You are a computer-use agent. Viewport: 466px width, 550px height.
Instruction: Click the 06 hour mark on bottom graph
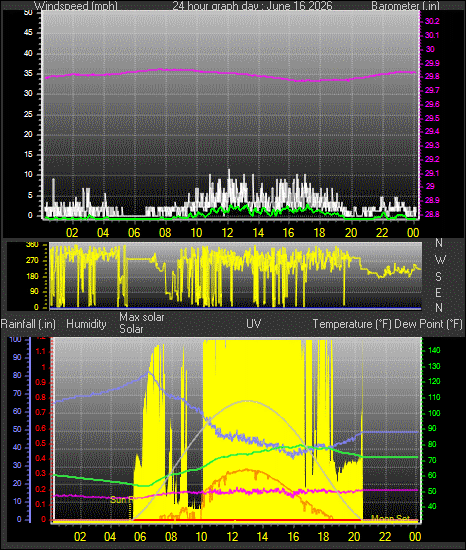[x=140, y=537]
